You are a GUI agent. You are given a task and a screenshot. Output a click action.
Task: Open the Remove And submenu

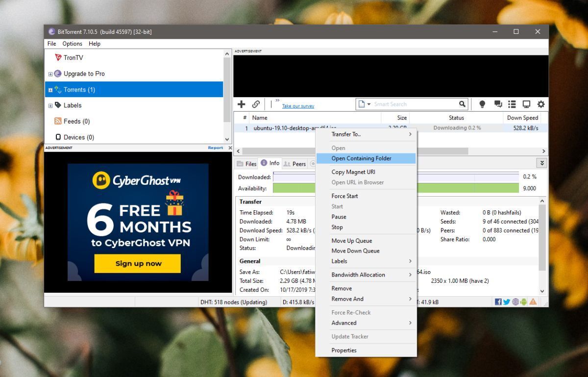click(x=366, y=299)
